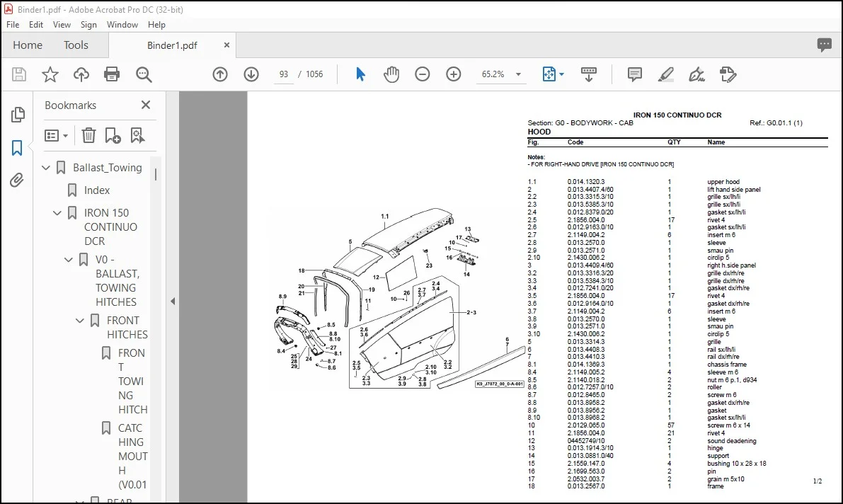Open the zoom level dropdown arrow
The image size is (843, 504).
click(x=518, y=74)
